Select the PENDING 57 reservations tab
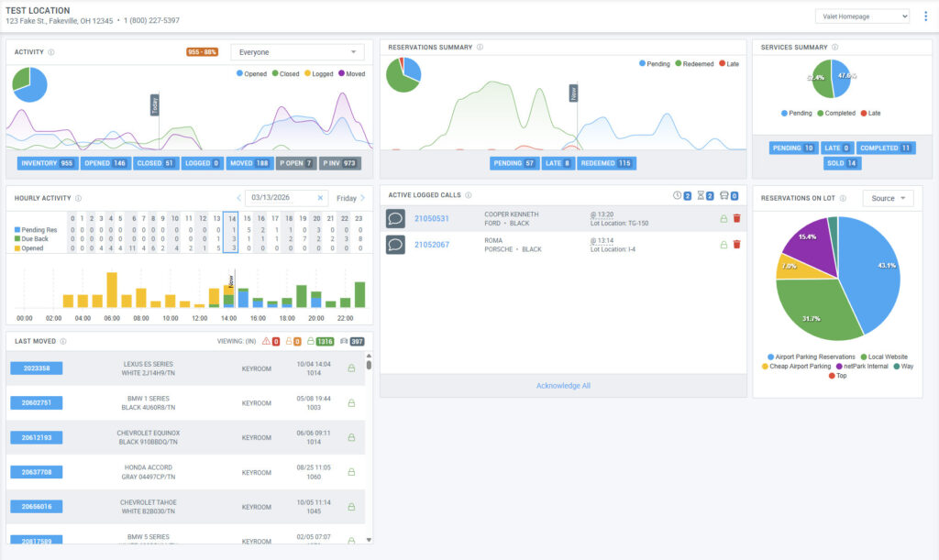939x560 pixels. coord(514,163)
